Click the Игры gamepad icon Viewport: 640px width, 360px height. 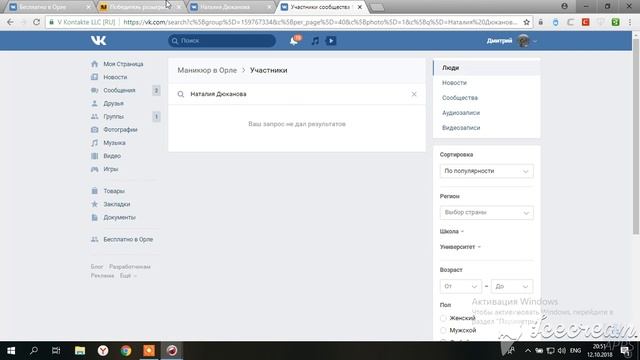point(95,169)
